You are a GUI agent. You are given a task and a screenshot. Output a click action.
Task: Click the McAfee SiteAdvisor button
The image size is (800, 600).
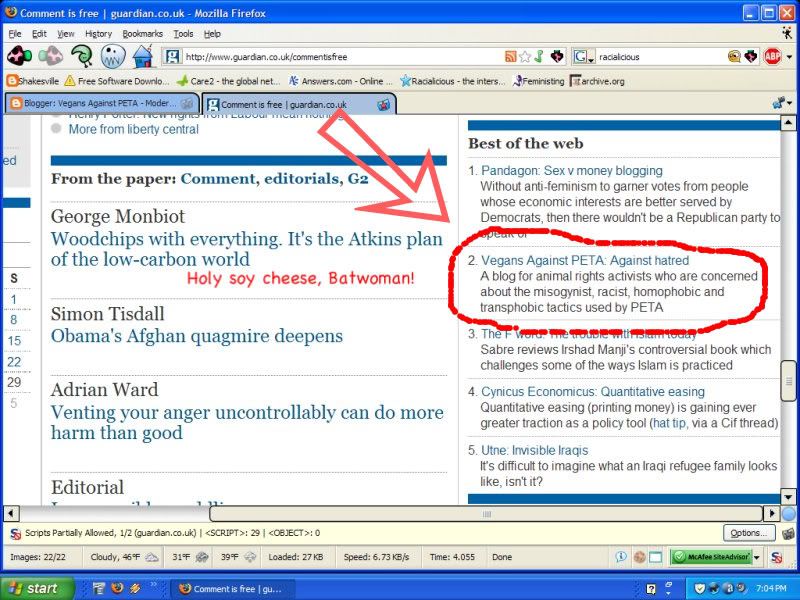pyautogui.click(x=711, y=557)
